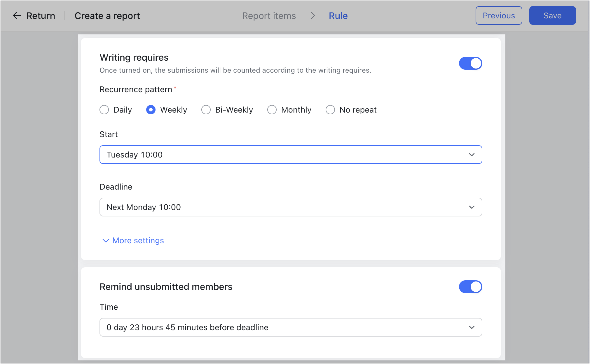Select the Monthly recurrence pattern
The width and height of the screenshot is (590, 364).
click(272, 110)
